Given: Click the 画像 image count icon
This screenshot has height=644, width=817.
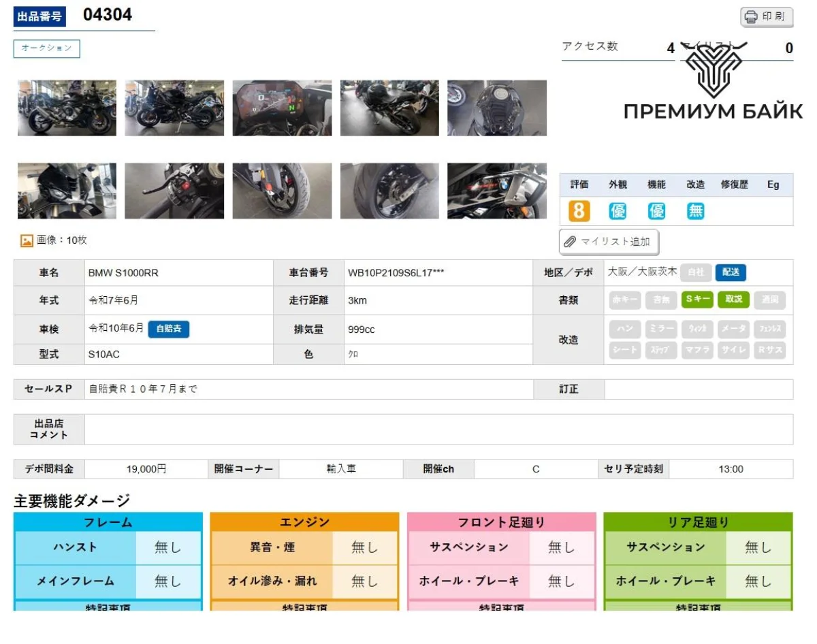Looking at the screenshot, I should click(27, 240).
